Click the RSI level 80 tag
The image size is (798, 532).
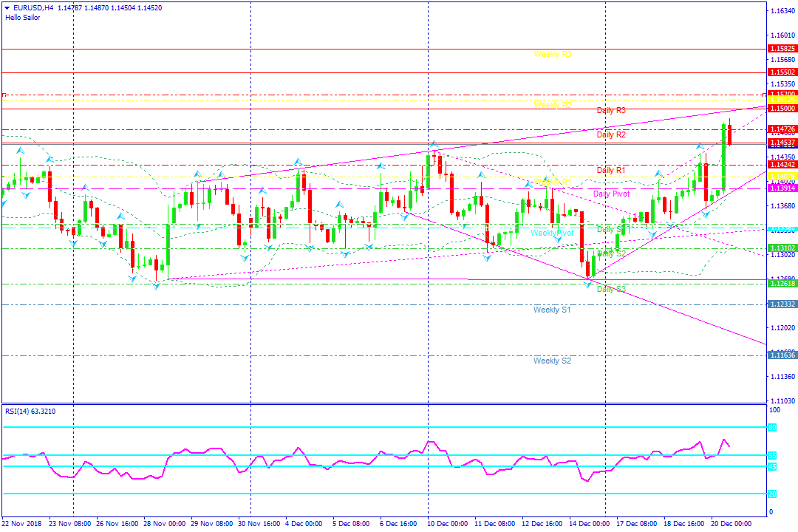click(772, 428)
